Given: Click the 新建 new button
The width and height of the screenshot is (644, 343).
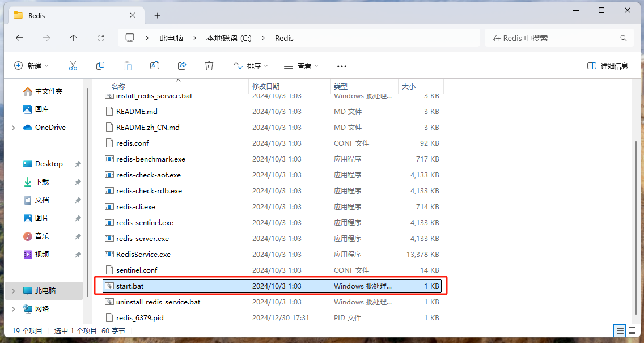Looking at the screenshot, I should [31, 66].
